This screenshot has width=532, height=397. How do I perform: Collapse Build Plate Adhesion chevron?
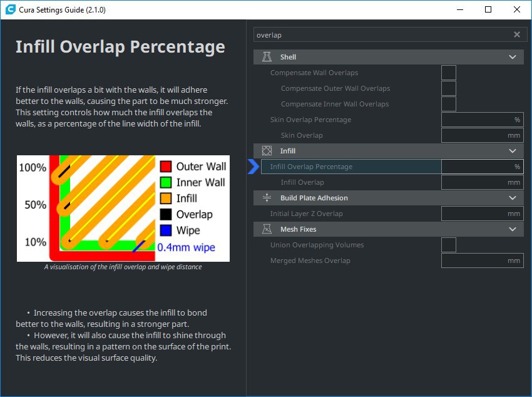pos(513,198)
